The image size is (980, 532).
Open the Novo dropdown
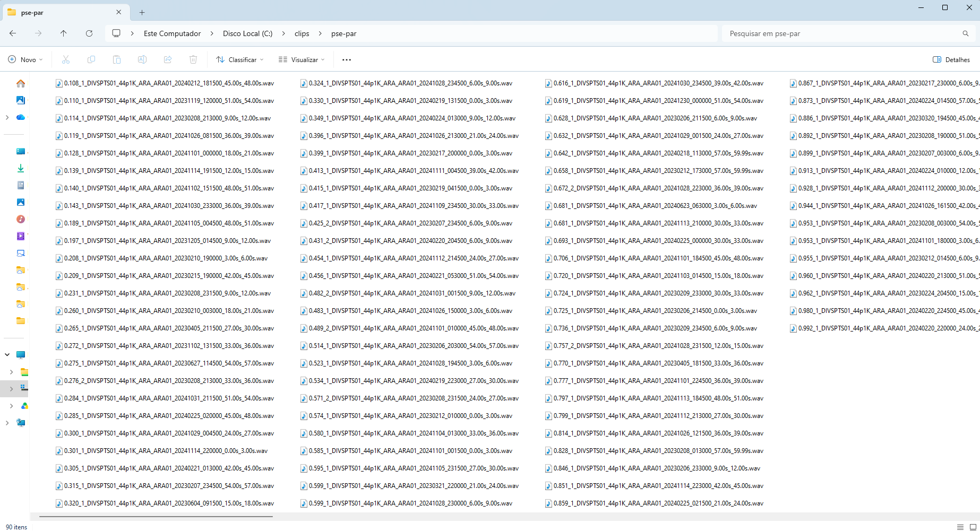tap(25, 59)
